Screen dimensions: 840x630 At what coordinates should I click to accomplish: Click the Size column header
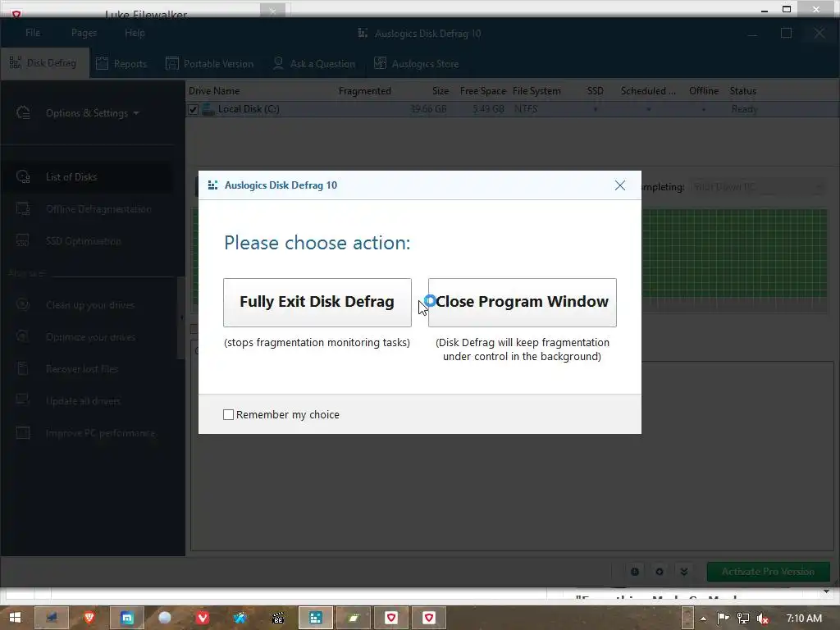(x=441, y=91)
